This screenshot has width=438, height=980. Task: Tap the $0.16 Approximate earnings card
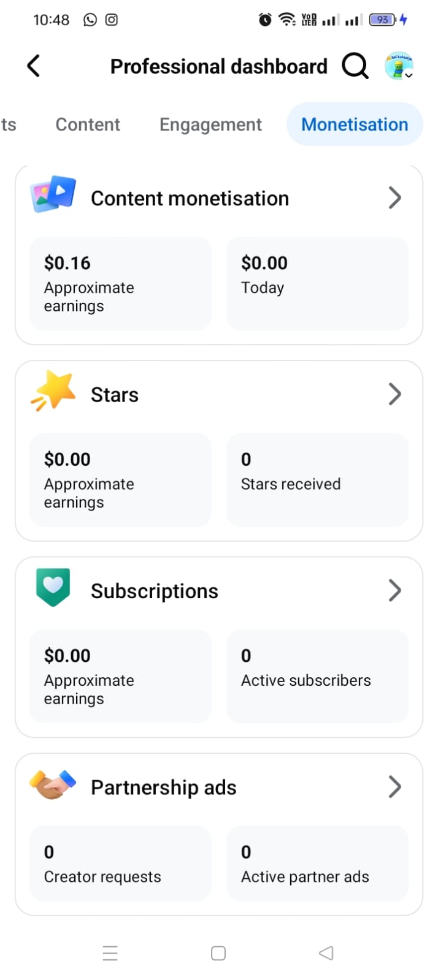pyautogui.click(x=120, y=284)
